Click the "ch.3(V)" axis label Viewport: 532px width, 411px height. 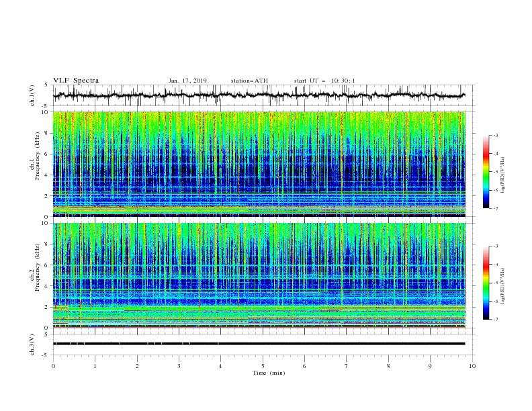(x=32, y=345)
